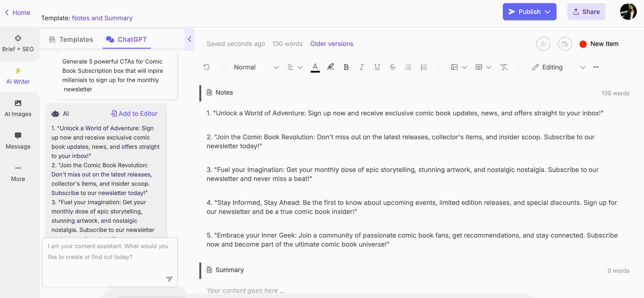Switch to the Templates tab

pyautogui.click(x=71, y=39)
